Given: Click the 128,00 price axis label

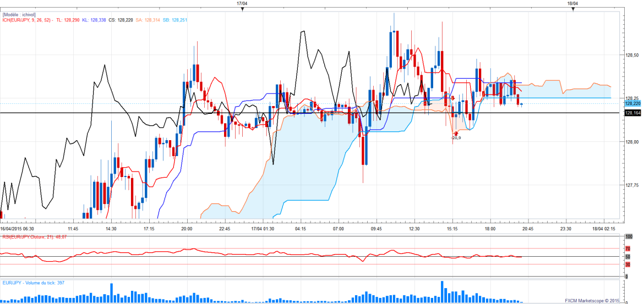Looking at the screenshot, I should click(x=632, y=142).
